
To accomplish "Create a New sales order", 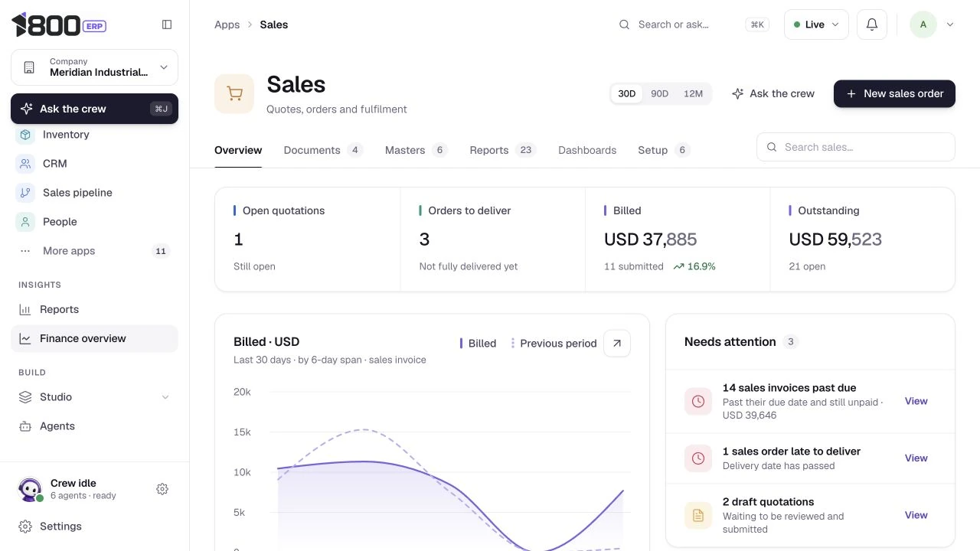I will [x=894, y=93].
